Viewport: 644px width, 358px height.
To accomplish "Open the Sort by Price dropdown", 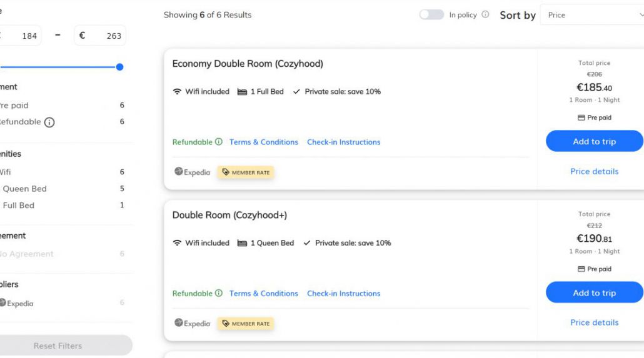I will 591,15.
